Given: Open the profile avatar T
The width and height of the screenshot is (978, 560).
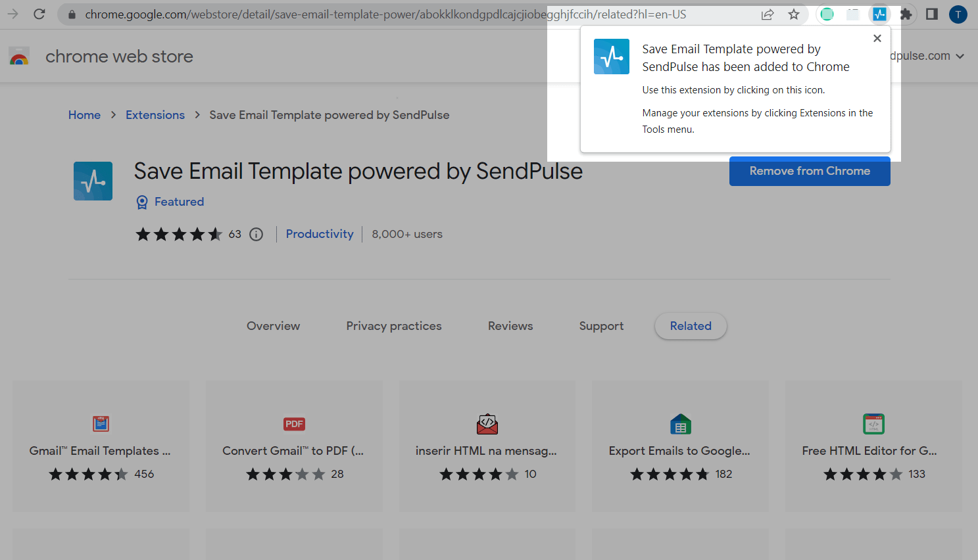Looking at the screenshot, I should (x=958, y=14).
